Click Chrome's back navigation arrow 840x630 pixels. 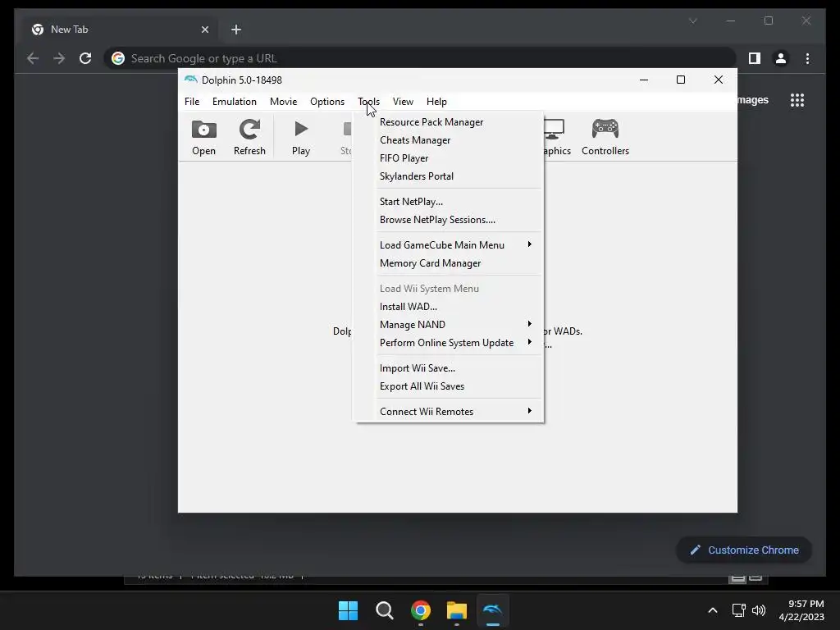[x=33, y=58]
